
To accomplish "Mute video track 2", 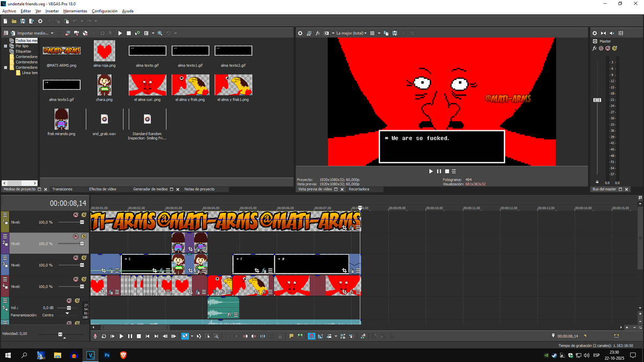I will point(76,236).
